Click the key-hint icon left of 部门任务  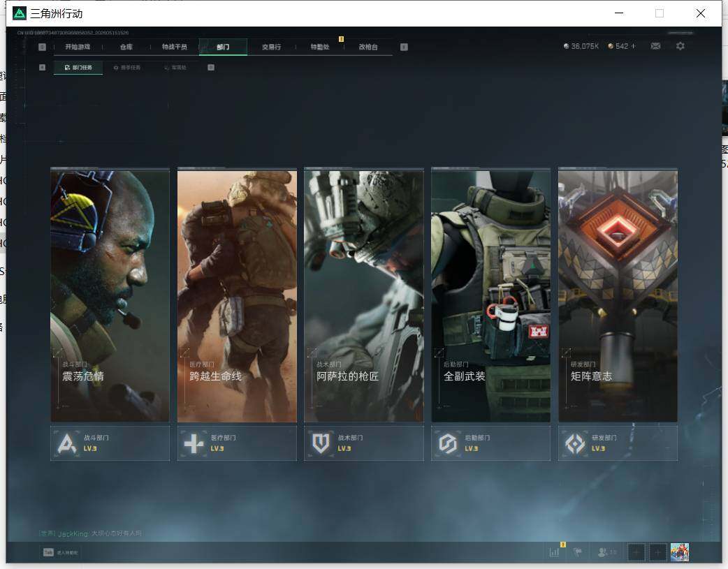coord(42,67)
